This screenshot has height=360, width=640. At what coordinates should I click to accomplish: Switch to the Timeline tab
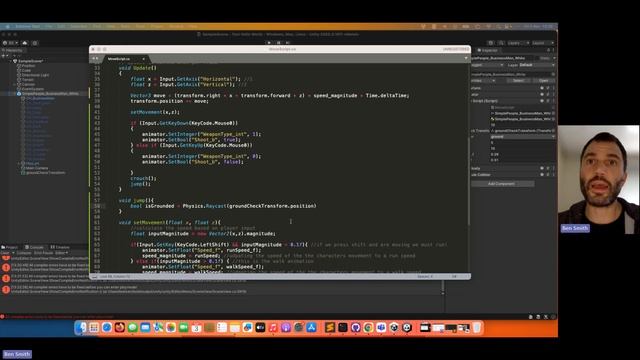tap(60, 247)
